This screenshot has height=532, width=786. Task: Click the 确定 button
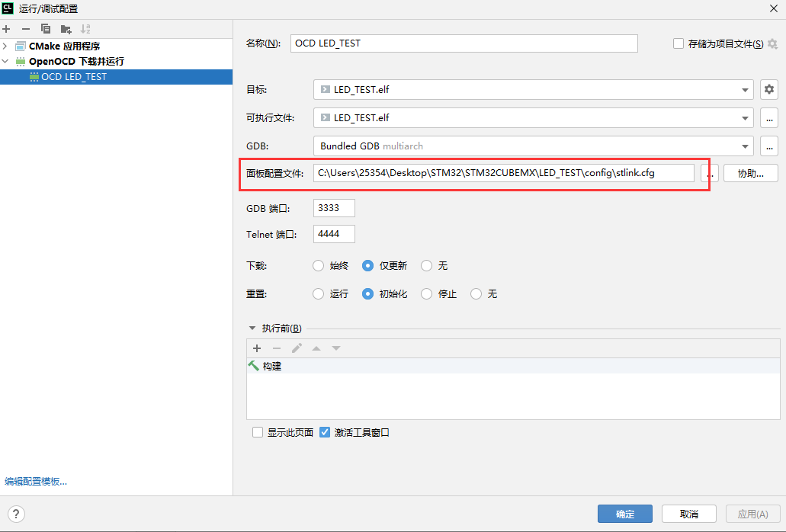click(x=624, y=514)
